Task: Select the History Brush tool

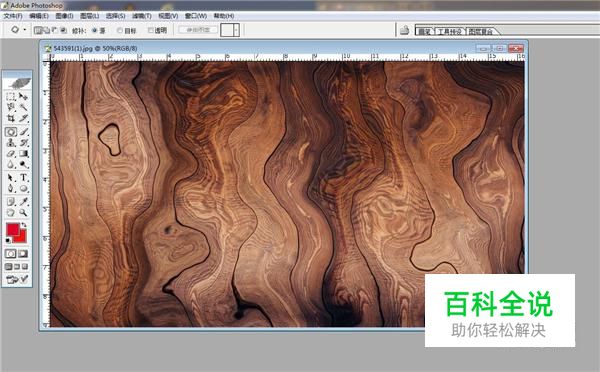Action: [x=23, y=143]
